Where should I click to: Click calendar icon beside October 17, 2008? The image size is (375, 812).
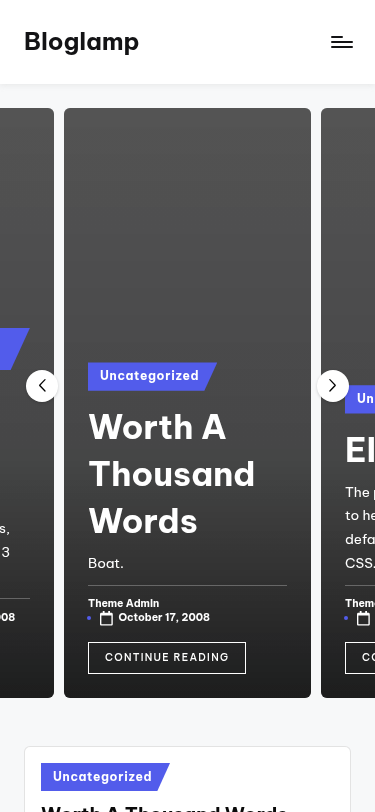click(x=106, y=618)
